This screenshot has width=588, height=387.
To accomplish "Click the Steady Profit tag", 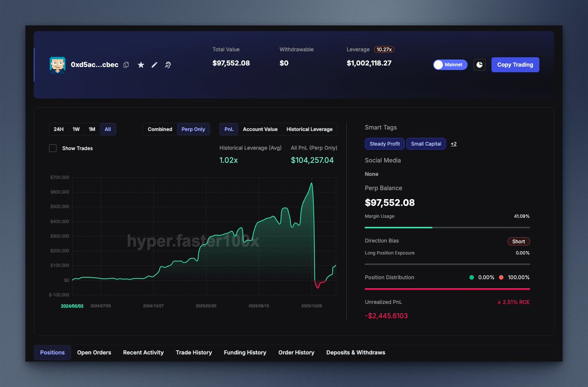I will 385,144.
